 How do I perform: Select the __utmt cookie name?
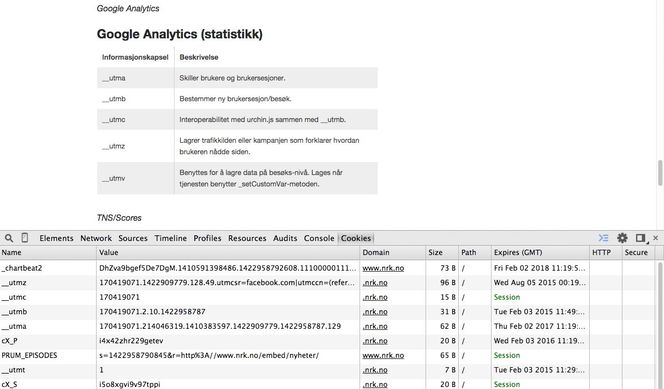[x=14, y=370]
